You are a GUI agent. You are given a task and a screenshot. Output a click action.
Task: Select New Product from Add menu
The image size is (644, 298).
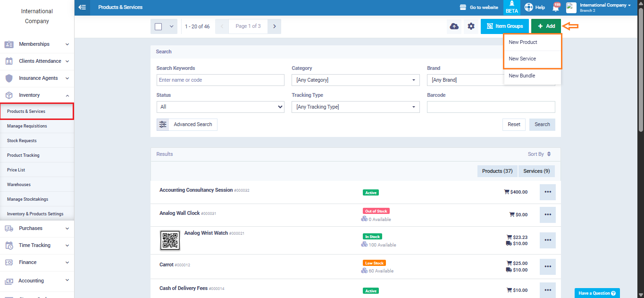pyautogui.click(x=523, y=43)
